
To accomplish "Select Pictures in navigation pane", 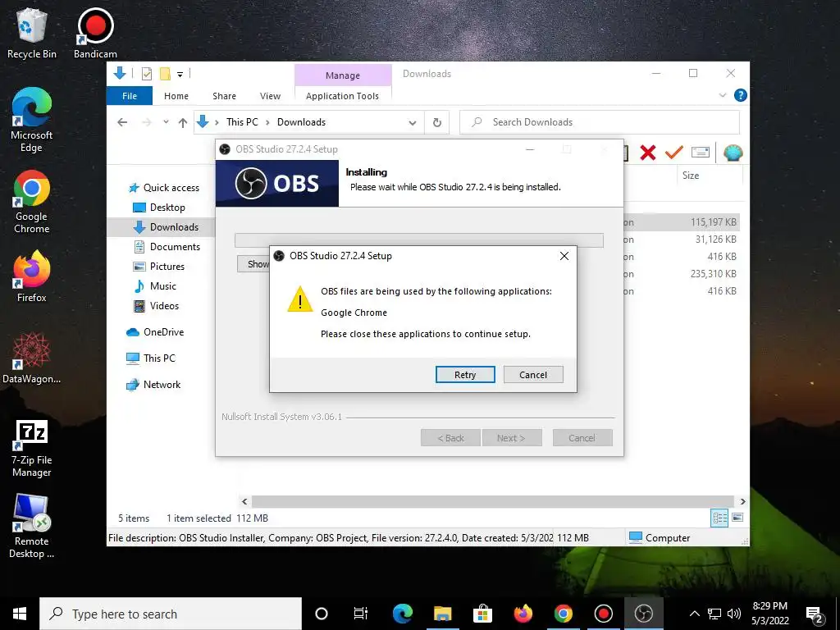I will [158, 267].
